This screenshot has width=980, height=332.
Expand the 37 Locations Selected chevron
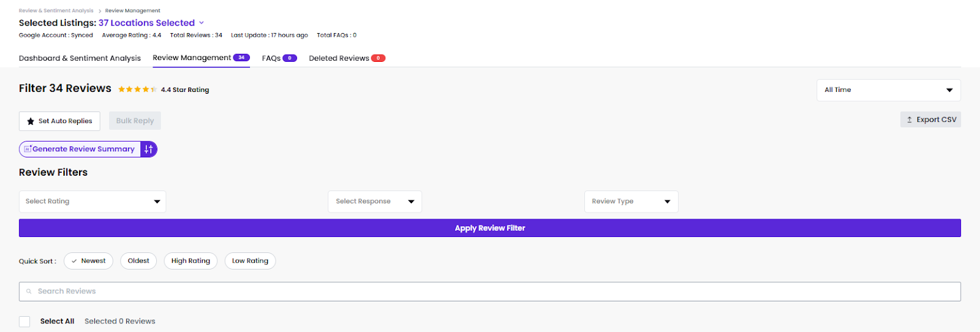202,23
